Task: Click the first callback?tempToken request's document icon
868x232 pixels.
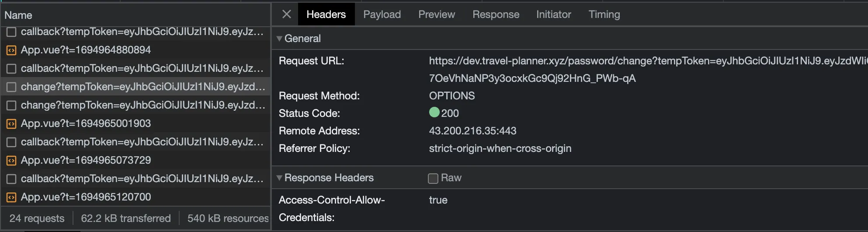Action: pos(11,32)
